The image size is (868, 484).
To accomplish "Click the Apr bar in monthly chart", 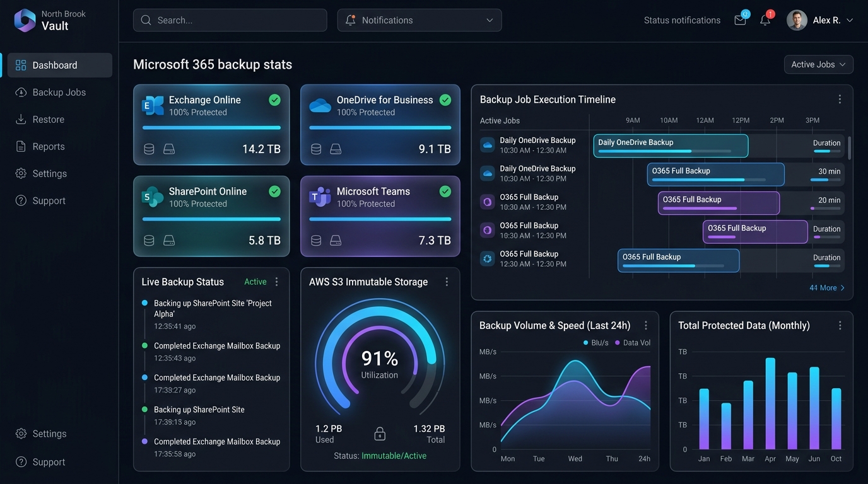I will click(x=770, y=403).
